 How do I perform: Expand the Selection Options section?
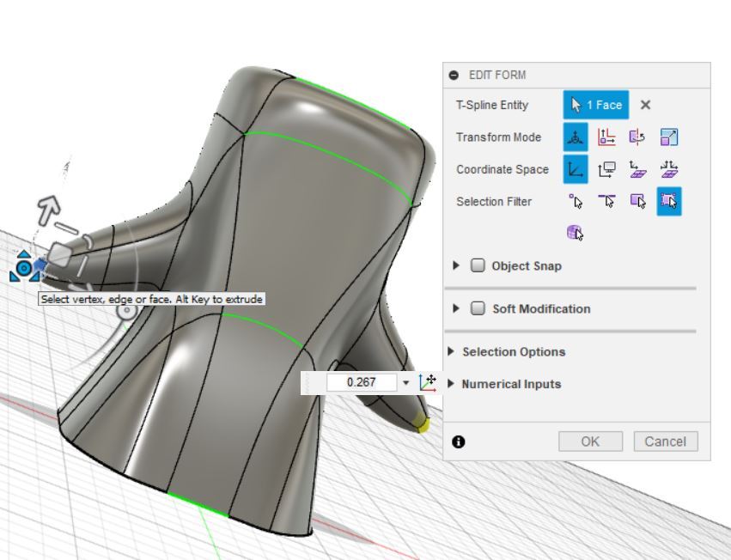coord(451,351)
